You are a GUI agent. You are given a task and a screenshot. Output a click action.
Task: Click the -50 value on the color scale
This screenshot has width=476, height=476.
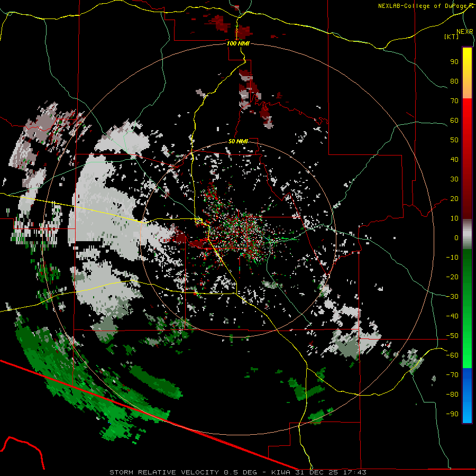tap(452, 336)
